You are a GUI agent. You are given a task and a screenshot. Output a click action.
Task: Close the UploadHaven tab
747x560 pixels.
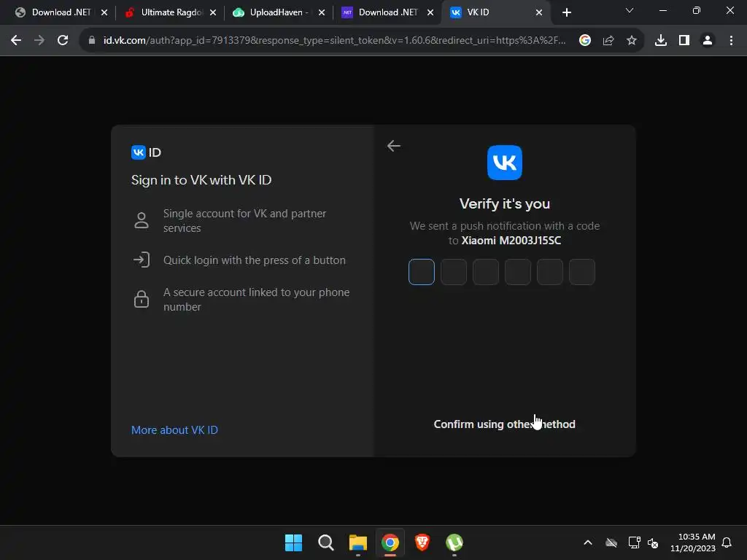point(322,12)
